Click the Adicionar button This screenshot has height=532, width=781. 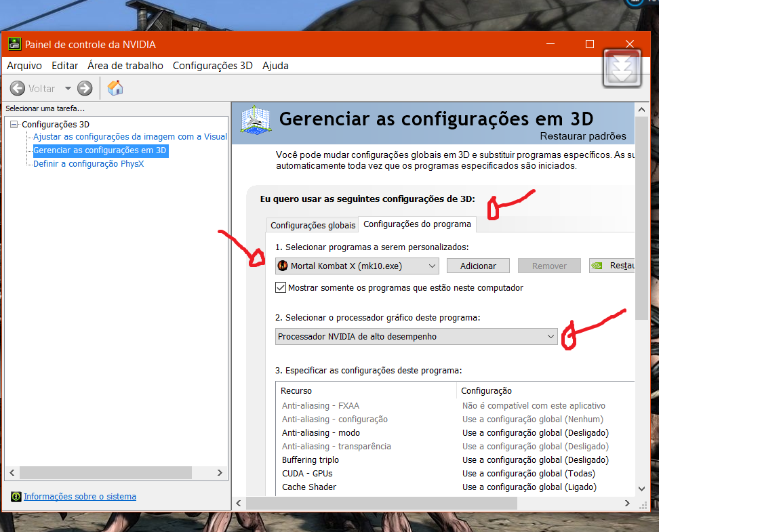pyautogui.click(x=478, y=266)
